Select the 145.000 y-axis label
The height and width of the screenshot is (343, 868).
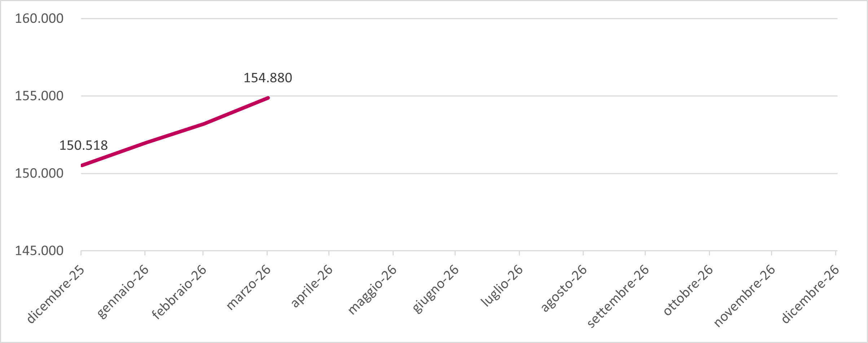pos(39,251)
